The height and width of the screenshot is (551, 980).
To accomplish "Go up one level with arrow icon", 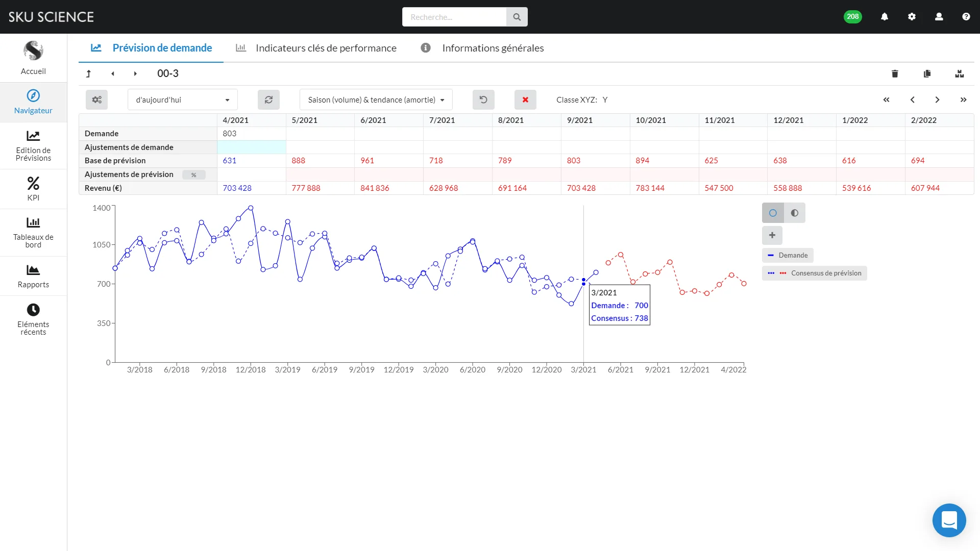I will click(x=88, y=74).
